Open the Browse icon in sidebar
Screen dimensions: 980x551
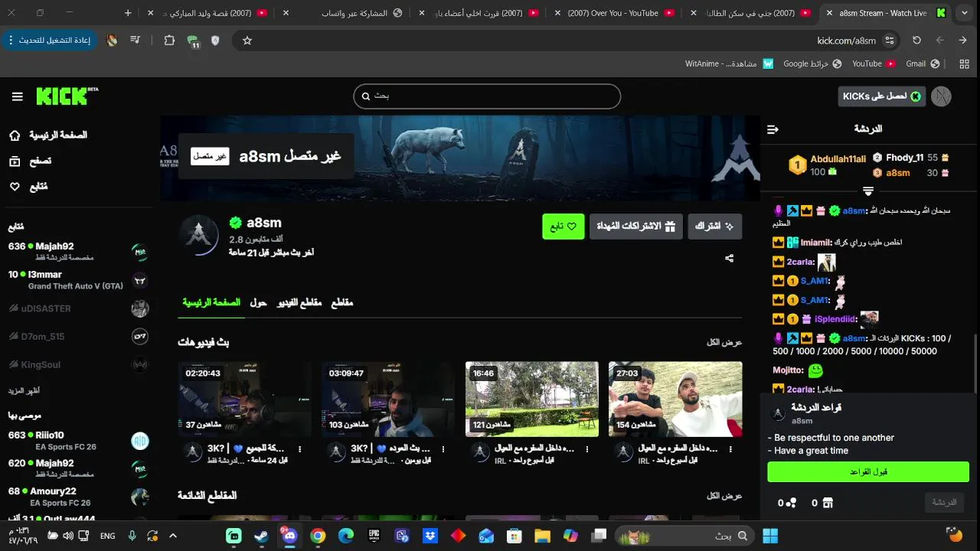tap(15, 161)
